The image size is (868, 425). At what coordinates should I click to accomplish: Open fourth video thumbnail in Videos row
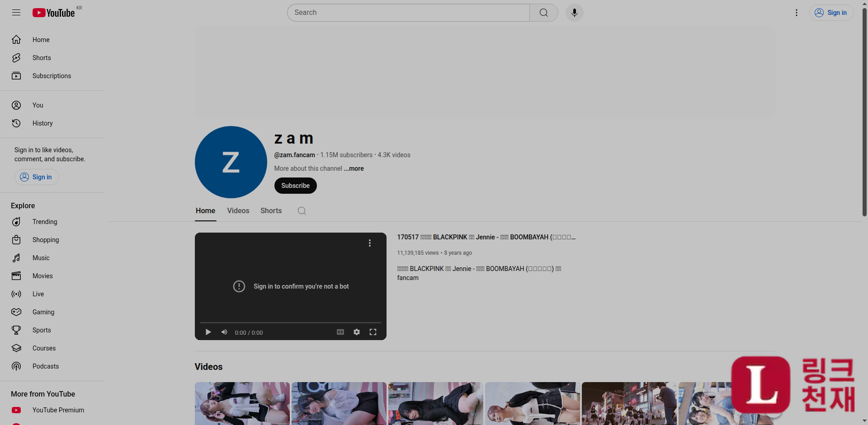[x=533, y=403]
